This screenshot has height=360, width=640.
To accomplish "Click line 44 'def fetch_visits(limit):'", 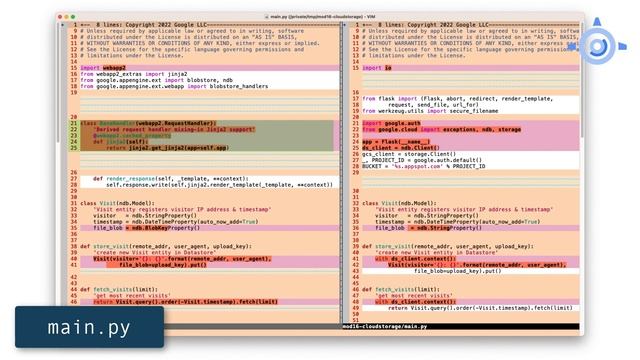I will (120, 289).
